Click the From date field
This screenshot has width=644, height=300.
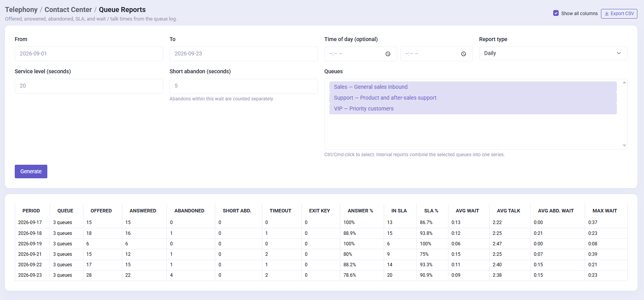(89, 54)
